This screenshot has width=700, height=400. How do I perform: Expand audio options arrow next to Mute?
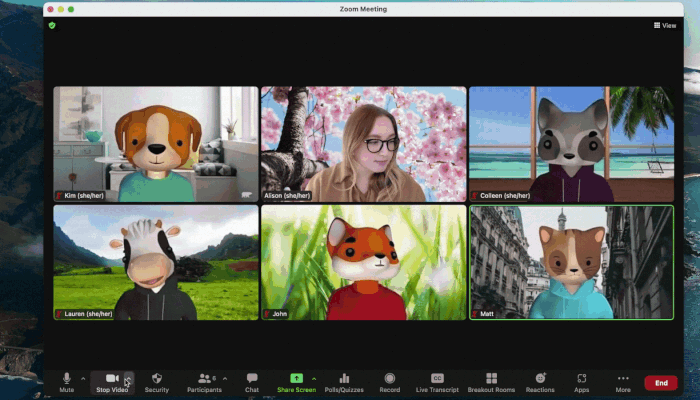83,378
